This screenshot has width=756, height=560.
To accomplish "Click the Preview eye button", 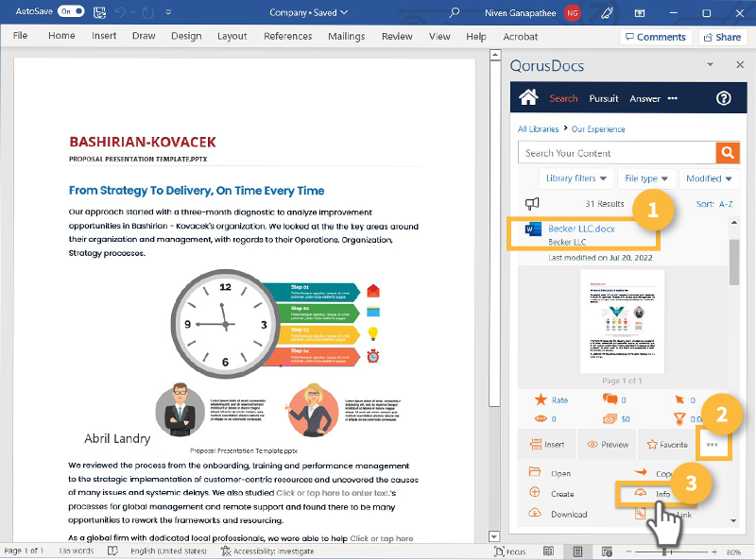I will 608,445.
